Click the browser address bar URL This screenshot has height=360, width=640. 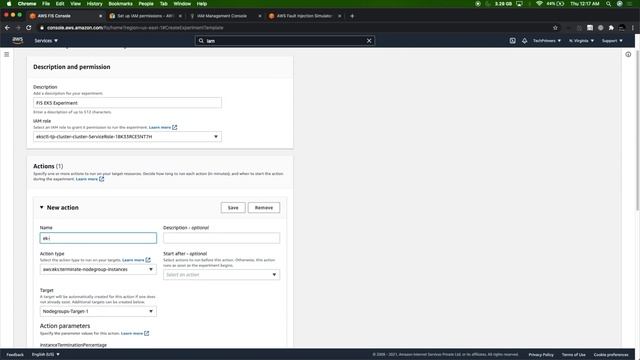point(135,28)
